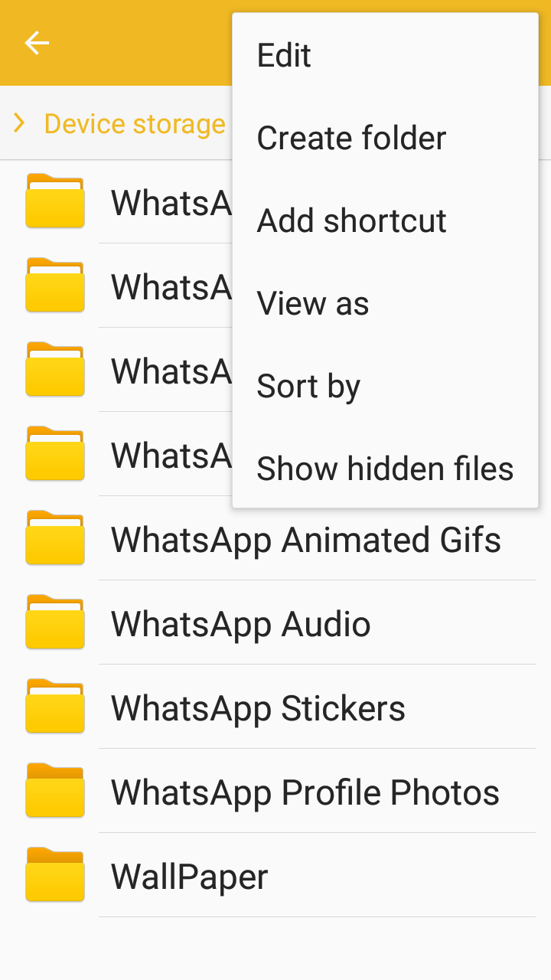
Task: Open WhatsApp Profile Photos by its label
Action: pos(305,792)
